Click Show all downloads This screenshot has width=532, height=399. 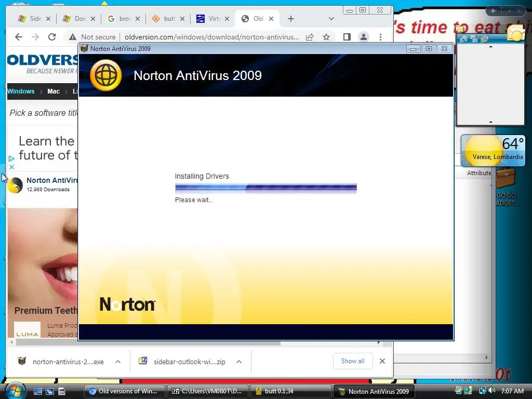tap(353, 361)
